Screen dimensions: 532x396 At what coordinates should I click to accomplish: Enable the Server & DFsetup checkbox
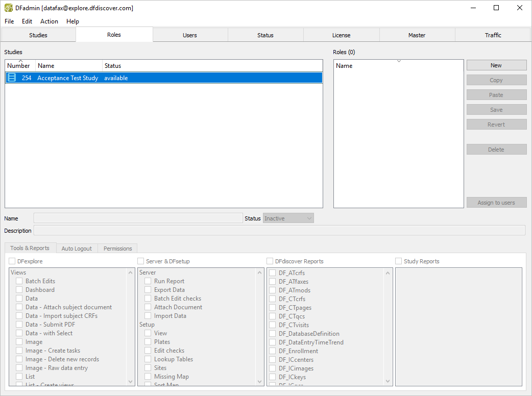[141, 261]
